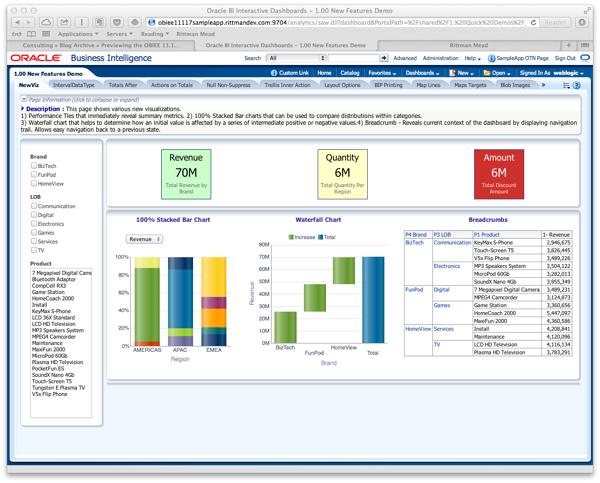
Task: Open the Applications bookmarks folder
Action: [78, 34]
